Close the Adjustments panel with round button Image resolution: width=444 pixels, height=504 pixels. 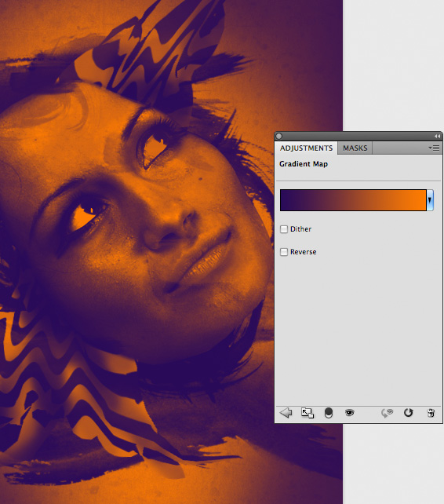click(x=278, y=136)
